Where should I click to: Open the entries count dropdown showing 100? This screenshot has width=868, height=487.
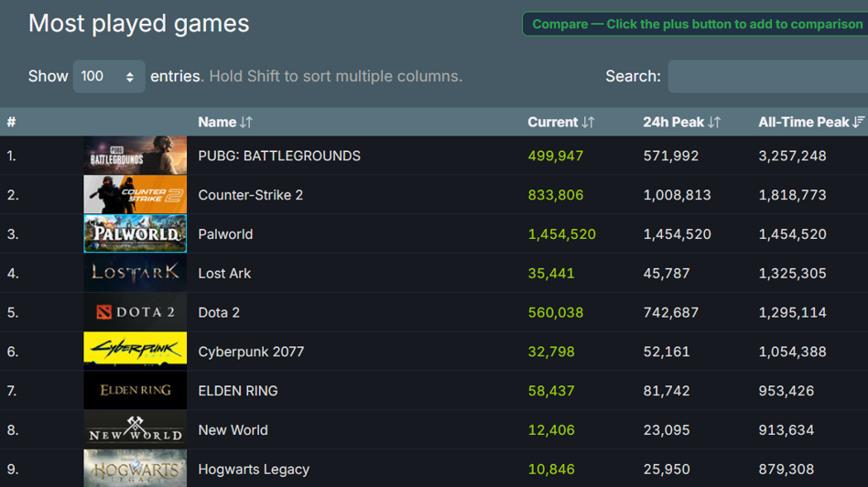[108, 77]
